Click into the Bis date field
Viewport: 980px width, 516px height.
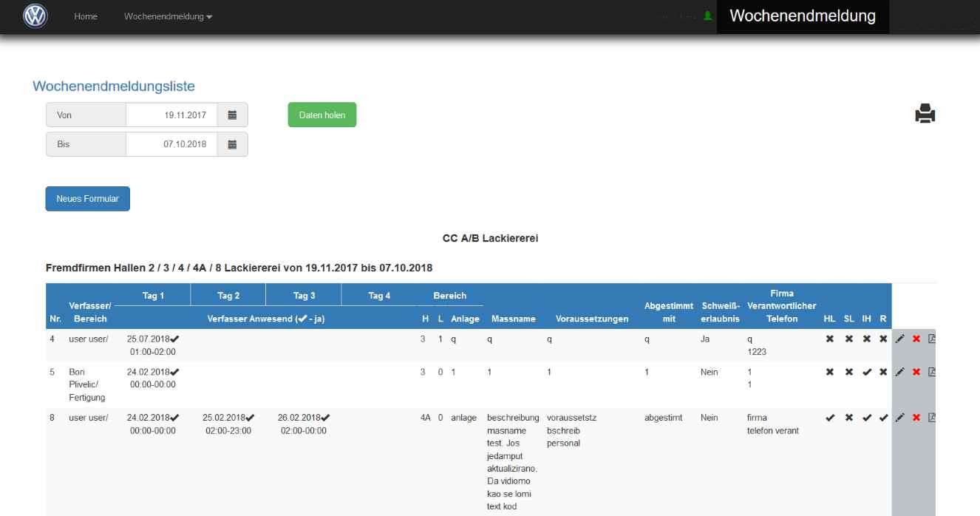pyautogui.click(x=171, y=145)
